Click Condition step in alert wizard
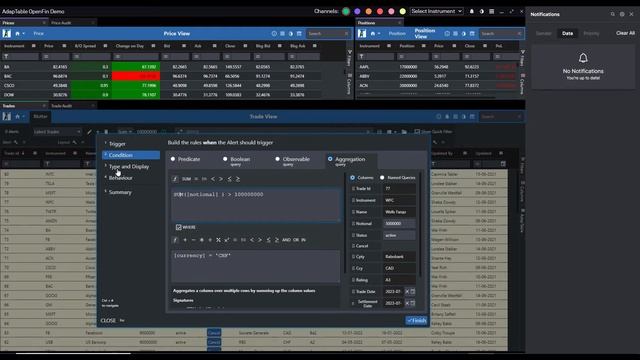 pos(131,155)
